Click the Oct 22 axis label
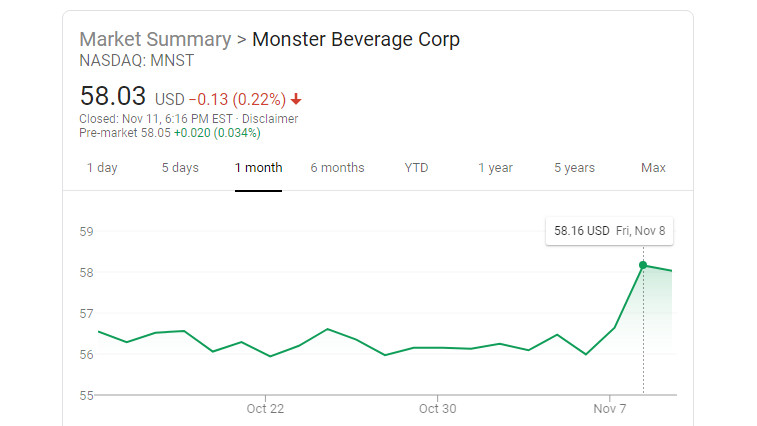Image resolution: width=757 pixels, height=426 pixels. pos(265,409)
